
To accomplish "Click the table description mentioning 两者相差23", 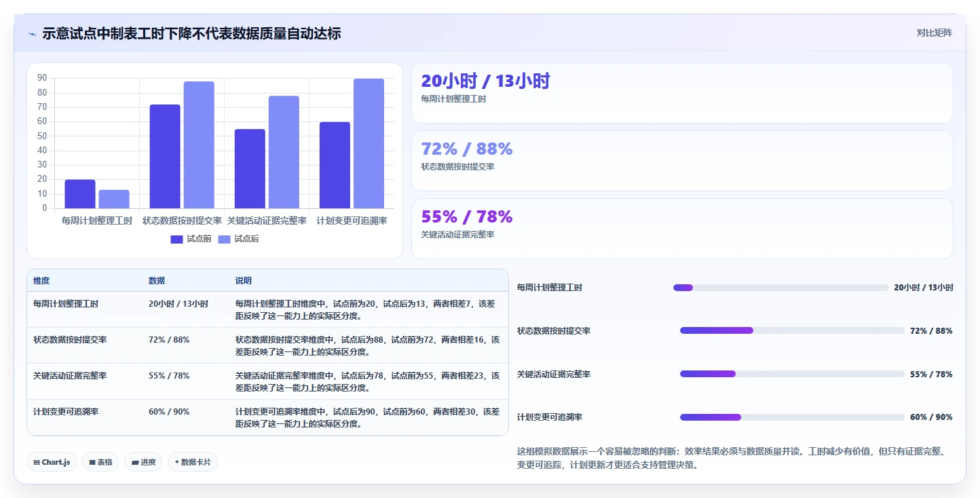I will click(367, 381).
